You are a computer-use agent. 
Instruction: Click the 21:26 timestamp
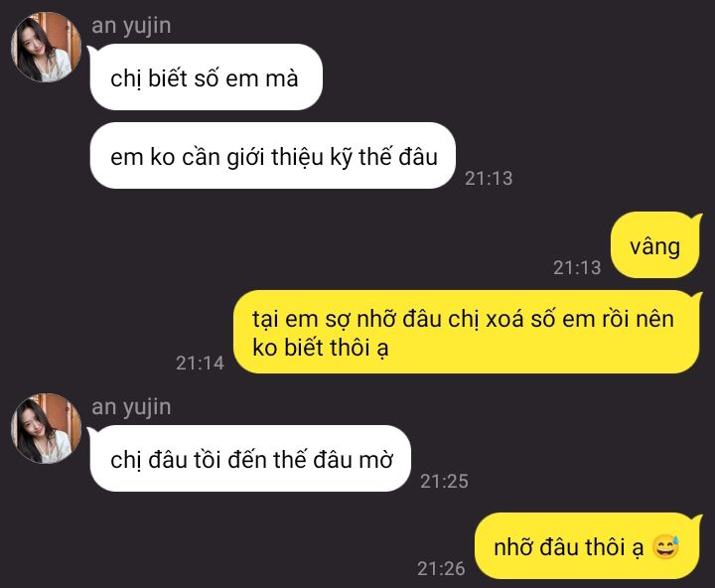point(441,569)
